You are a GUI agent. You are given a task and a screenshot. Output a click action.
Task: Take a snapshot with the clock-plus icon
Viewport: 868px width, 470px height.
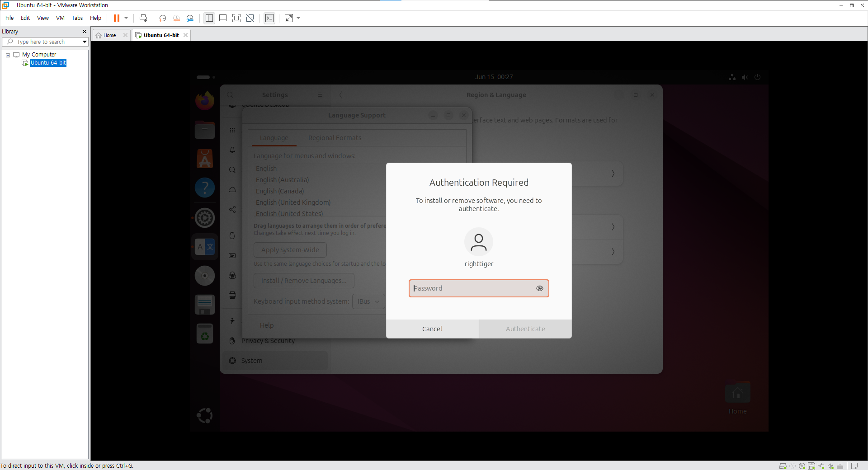163,18
